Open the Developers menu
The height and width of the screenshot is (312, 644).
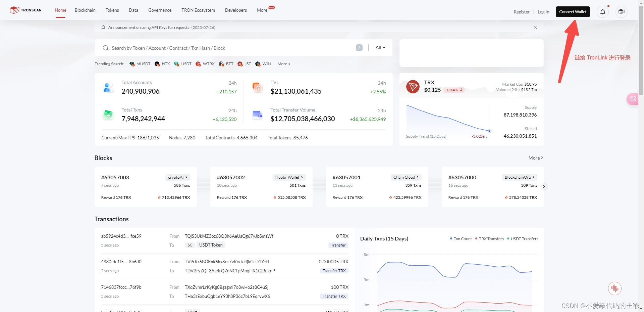point(236,10)
